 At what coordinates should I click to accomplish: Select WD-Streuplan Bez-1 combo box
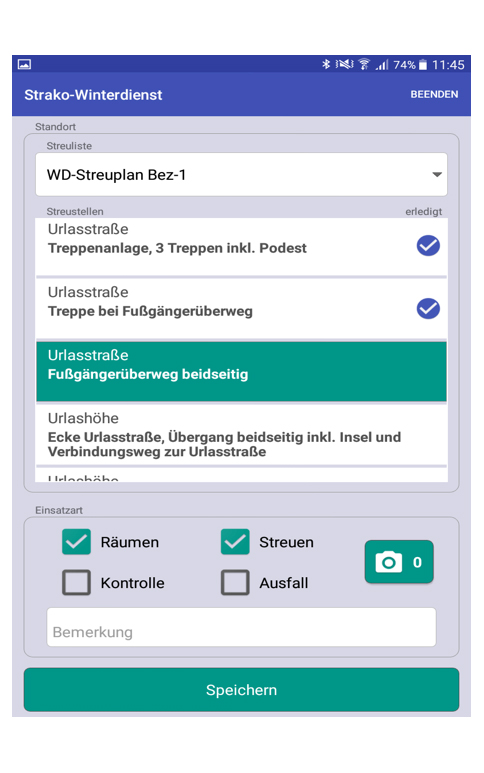tap(242, 175)
